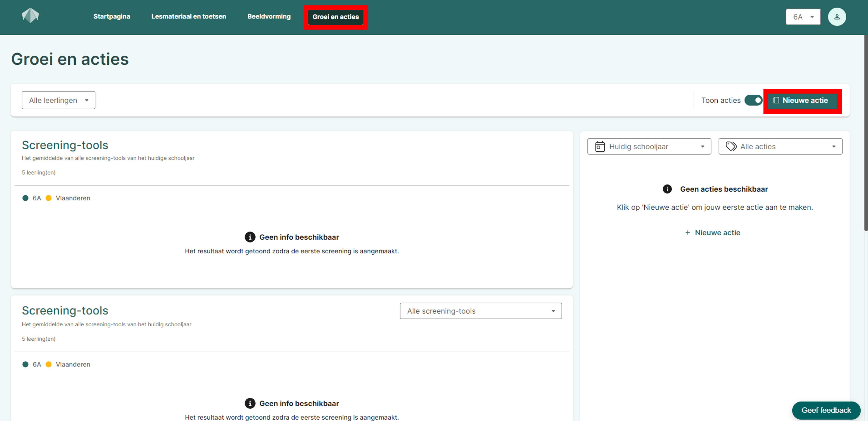This screenshot has width=868, height=421.
Task: Click the app logo in header
Action: click(x=30, y=15)
